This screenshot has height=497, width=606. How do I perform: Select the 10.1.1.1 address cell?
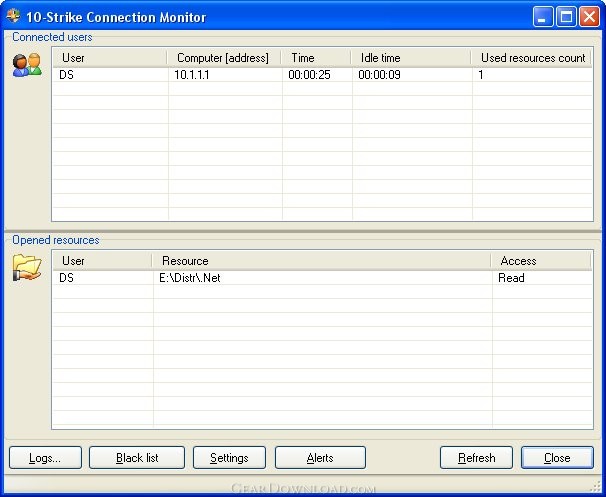[192, 75]
